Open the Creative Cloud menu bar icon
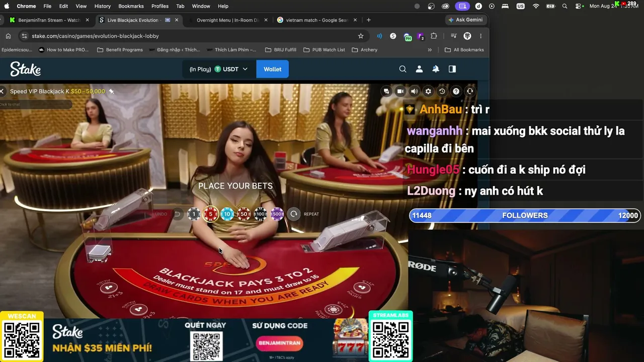The image size is (644, 362). [445, 6]
